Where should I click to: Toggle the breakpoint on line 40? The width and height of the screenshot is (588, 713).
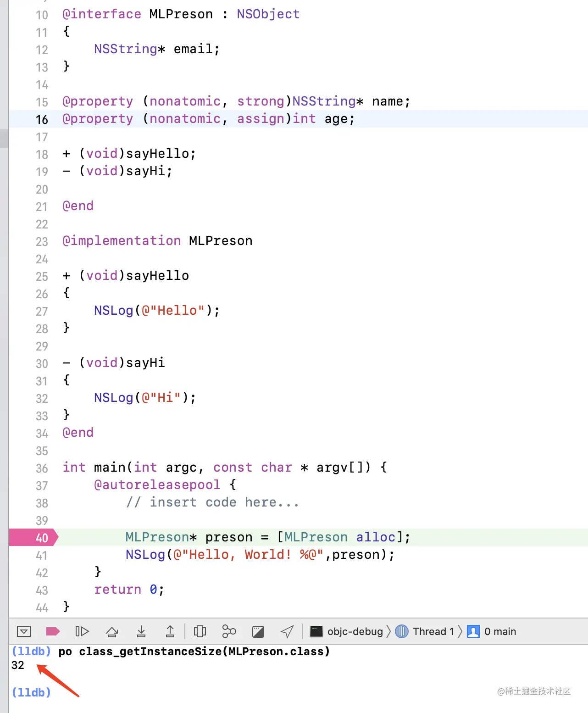pos(34,537)
